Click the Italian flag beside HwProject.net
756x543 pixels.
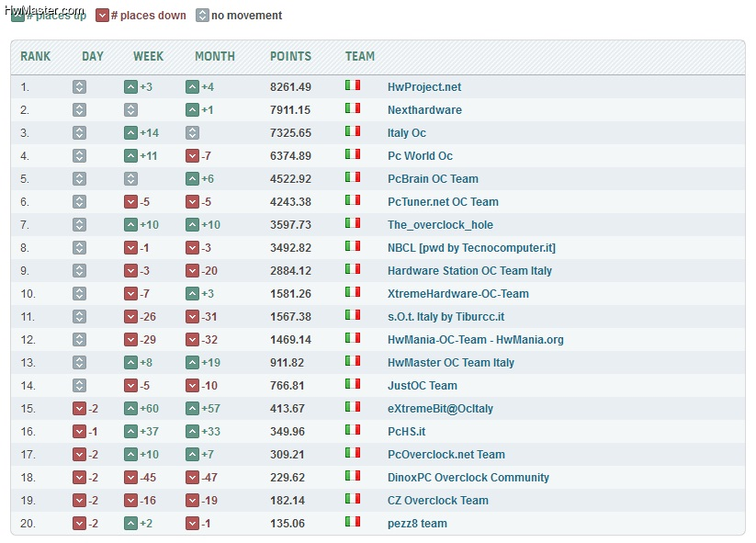tap(353, 85)
